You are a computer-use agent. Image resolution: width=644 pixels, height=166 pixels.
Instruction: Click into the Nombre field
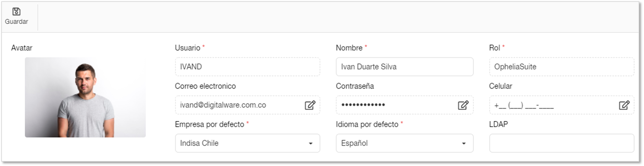point(404,67)
